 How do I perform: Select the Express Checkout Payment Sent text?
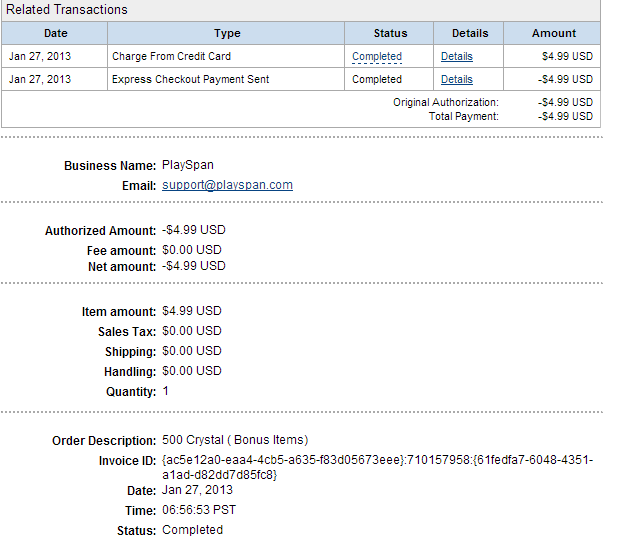pyautogui.click(x=190, y=79)
